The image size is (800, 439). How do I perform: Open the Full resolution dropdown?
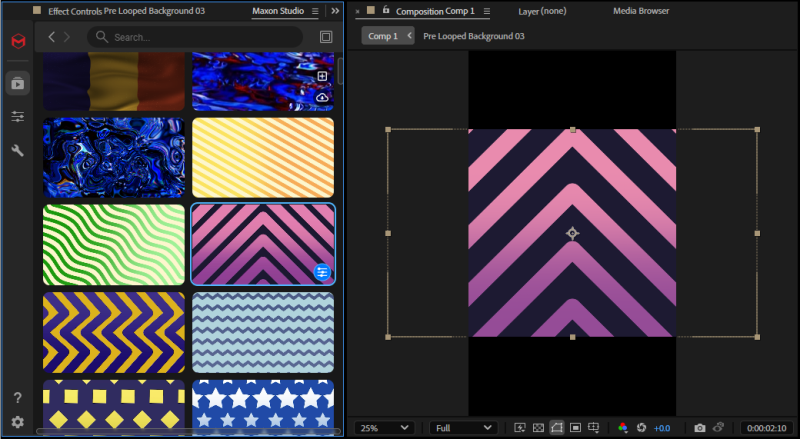coord(462,428)
